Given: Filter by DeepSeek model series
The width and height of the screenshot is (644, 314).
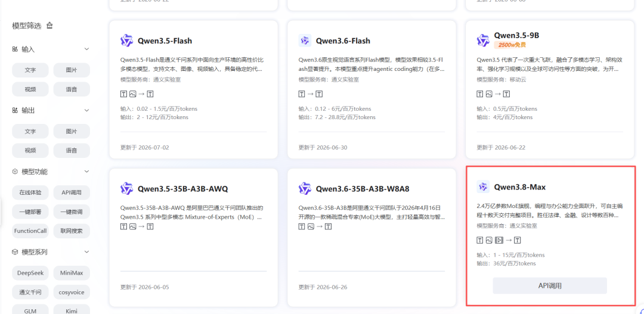Looking at the screenshot, I should pos(30,273).
